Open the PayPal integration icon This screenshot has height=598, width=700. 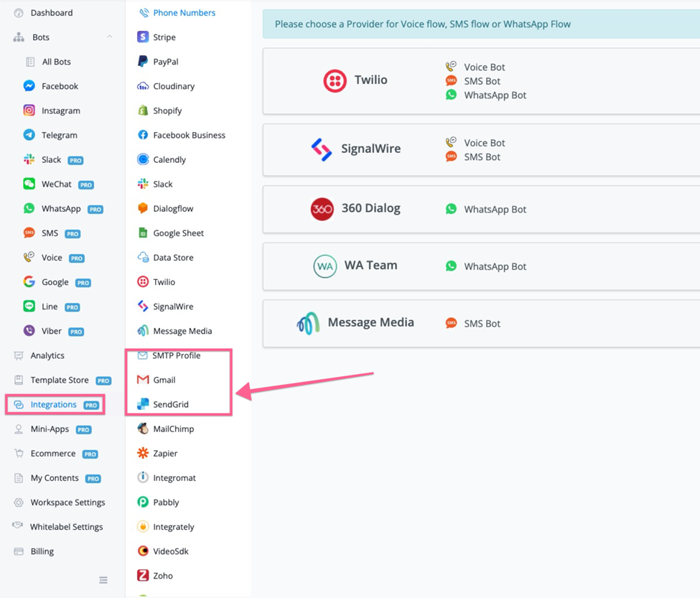143,62
